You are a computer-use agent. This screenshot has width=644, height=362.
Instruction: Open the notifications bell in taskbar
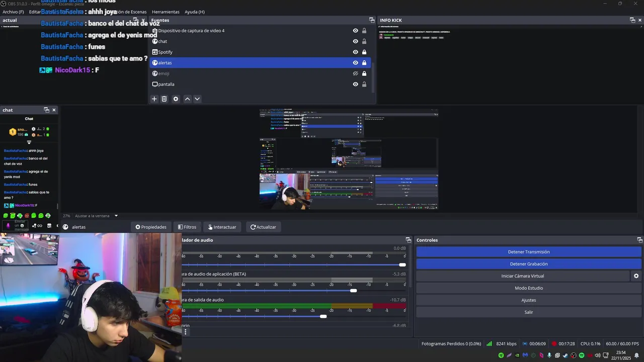click(636, 355)
